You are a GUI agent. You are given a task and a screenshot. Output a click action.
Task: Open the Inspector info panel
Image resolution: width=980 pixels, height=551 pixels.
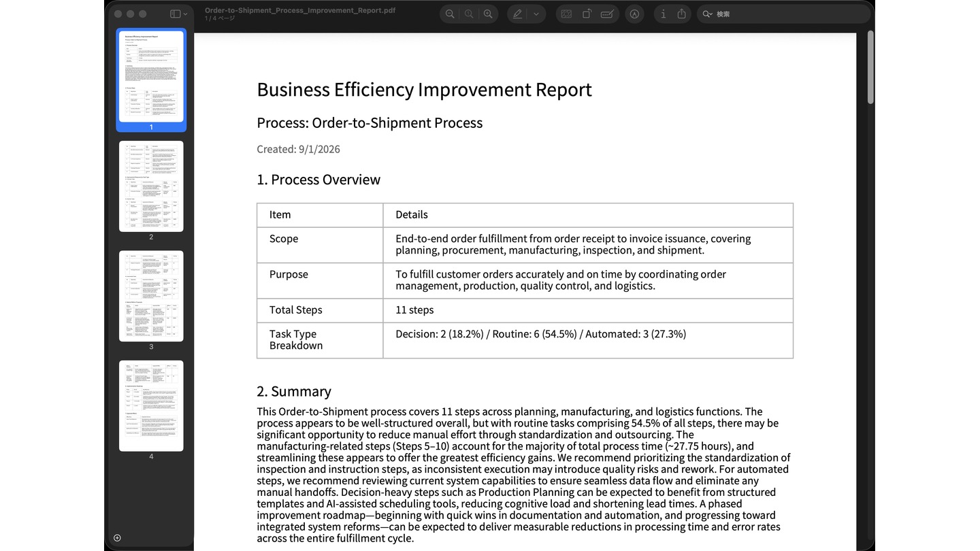pos(664,14)
